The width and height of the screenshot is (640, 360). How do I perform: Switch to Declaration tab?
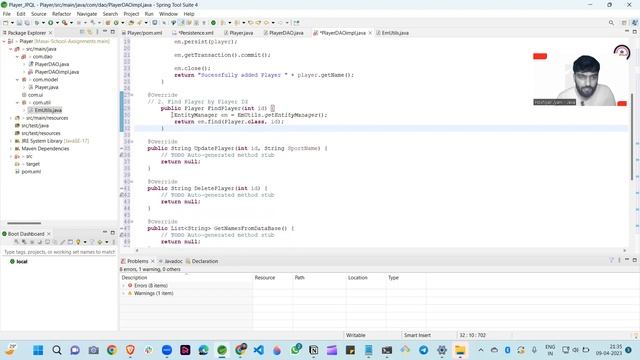point(202,261)
